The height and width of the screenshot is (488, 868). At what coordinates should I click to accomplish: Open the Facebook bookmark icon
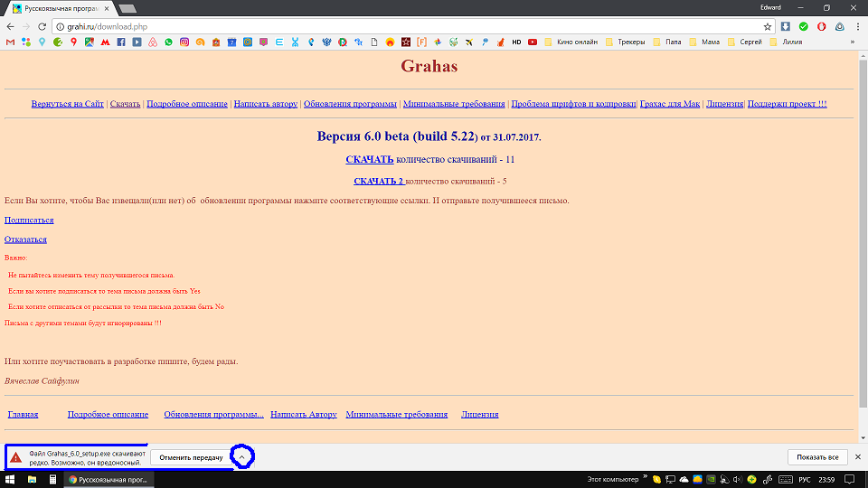click(121, 42)
